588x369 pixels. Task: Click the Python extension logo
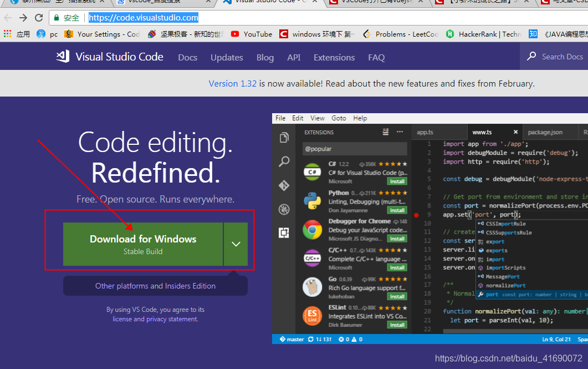coord(313,200)
